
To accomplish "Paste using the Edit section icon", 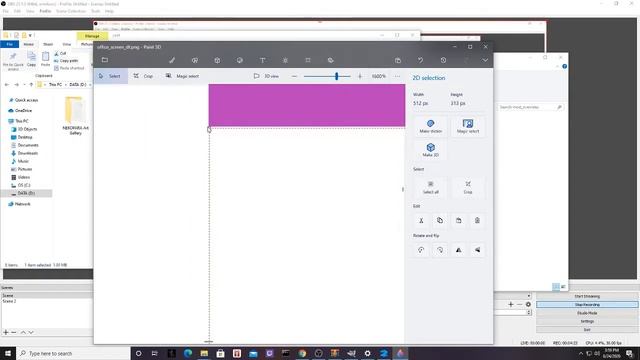I will click(x=459, y=220).
